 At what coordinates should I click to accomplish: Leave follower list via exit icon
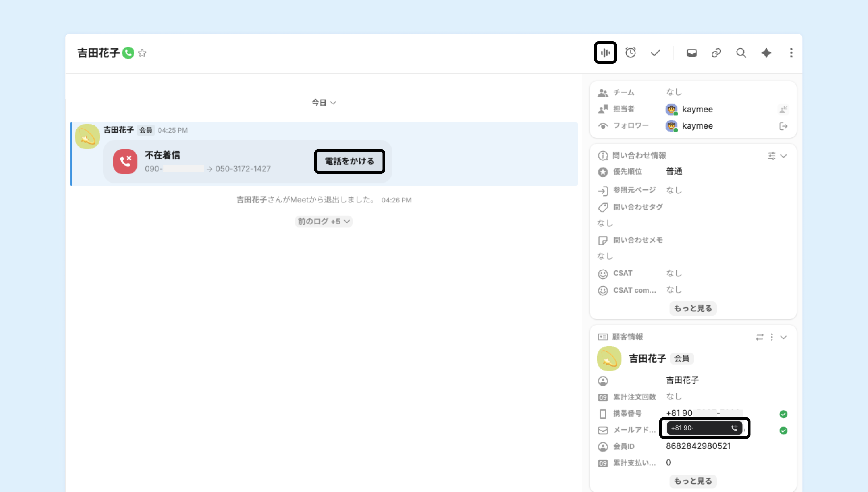(783, 126)
